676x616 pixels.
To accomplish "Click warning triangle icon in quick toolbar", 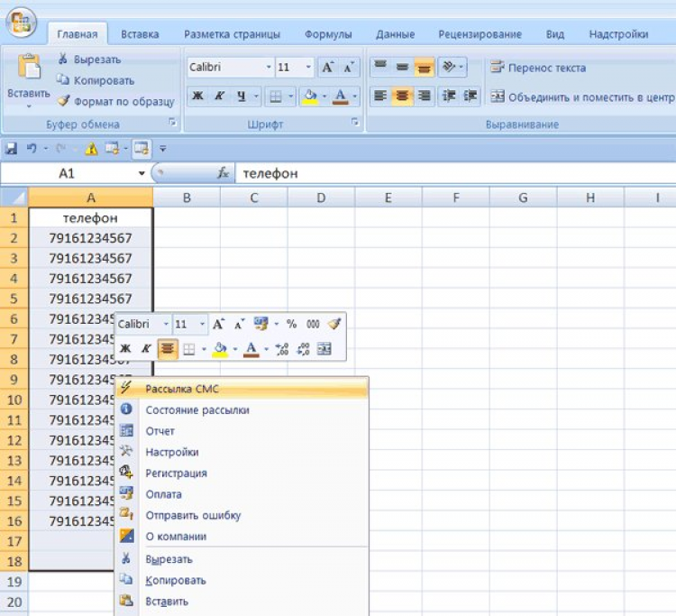I will click(91, 149).
